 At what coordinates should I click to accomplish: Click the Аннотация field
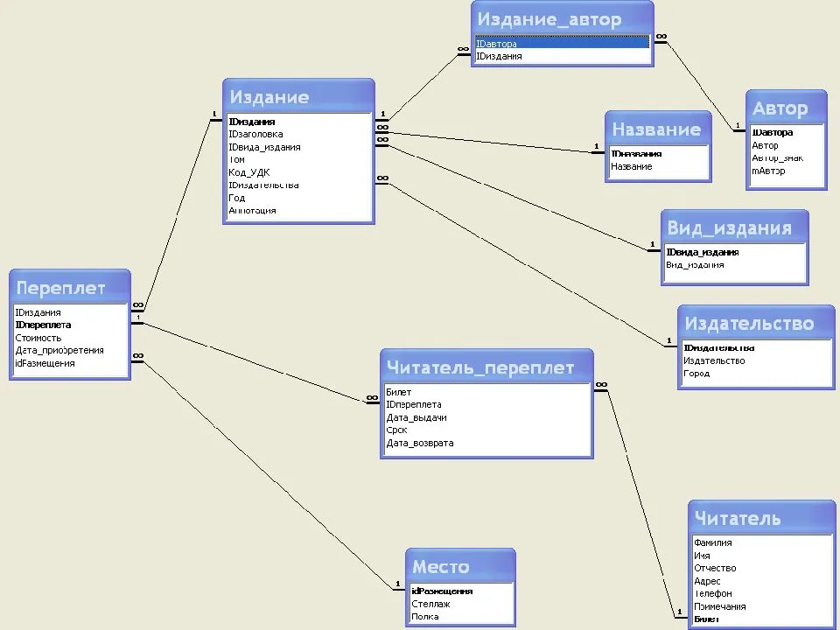[299, 211]
